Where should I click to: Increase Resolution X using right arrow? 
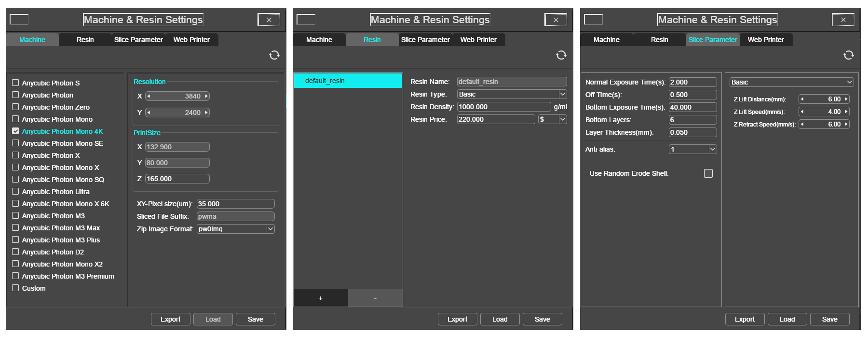point(206,96)
